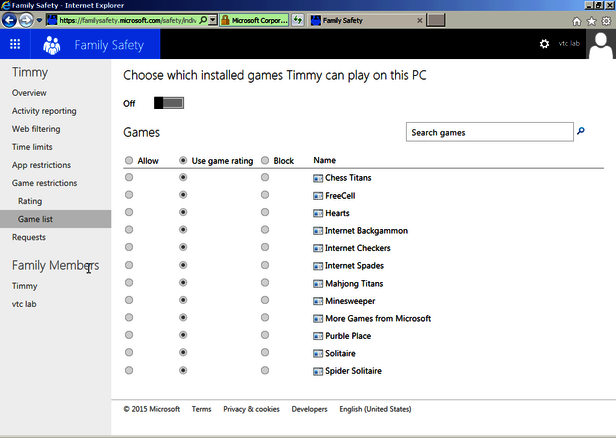616x438 pixels.
Task: Open Time limits in sidebar
Action: coord(32,147)
